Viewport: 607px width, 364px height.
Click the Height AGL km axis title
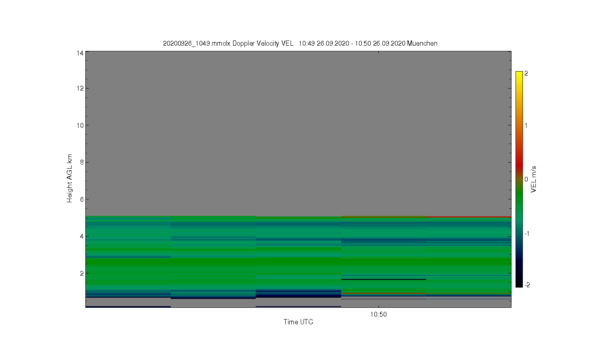[x=70, y=178]
